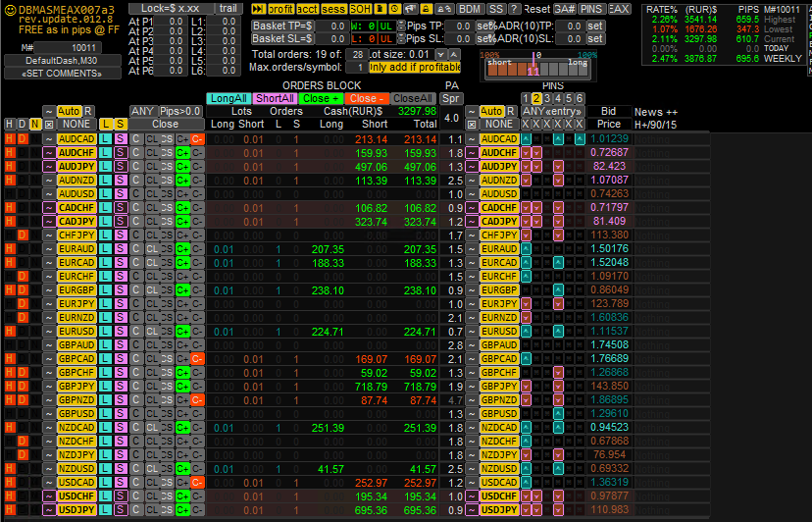Click the green Close + button
812x522 pixels.
321,98
